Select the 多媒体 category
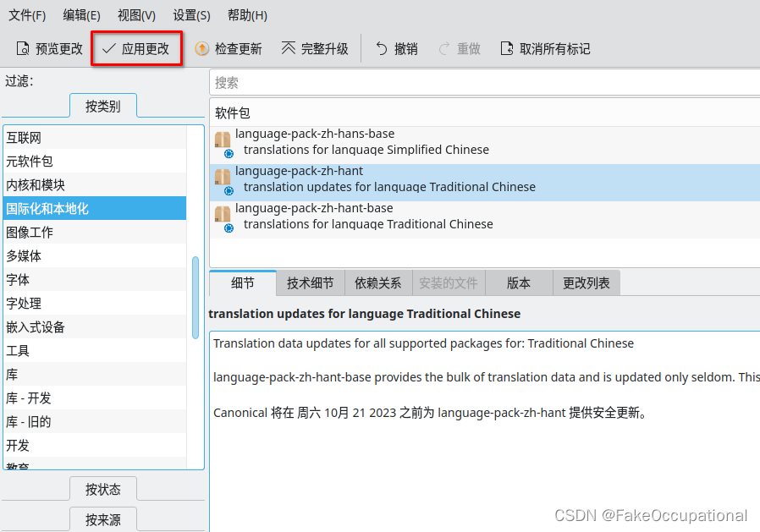 coord(95,255)
